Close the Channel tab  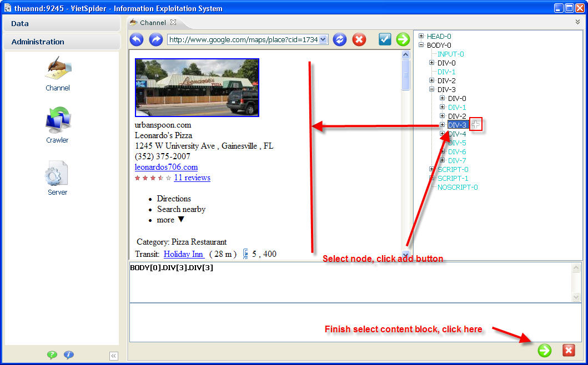tap(173, 23)
